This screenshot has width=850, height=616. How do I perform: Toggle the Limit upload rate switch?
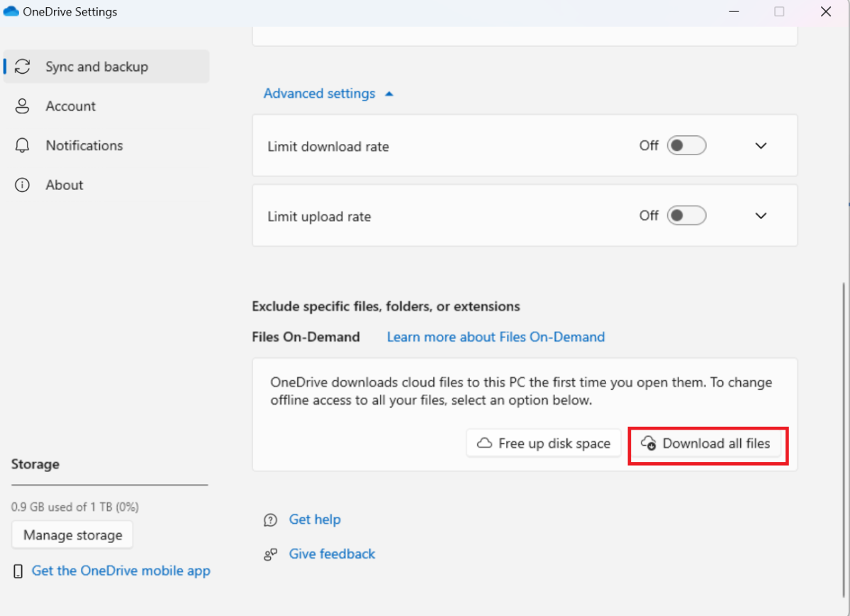coord(686,215)
